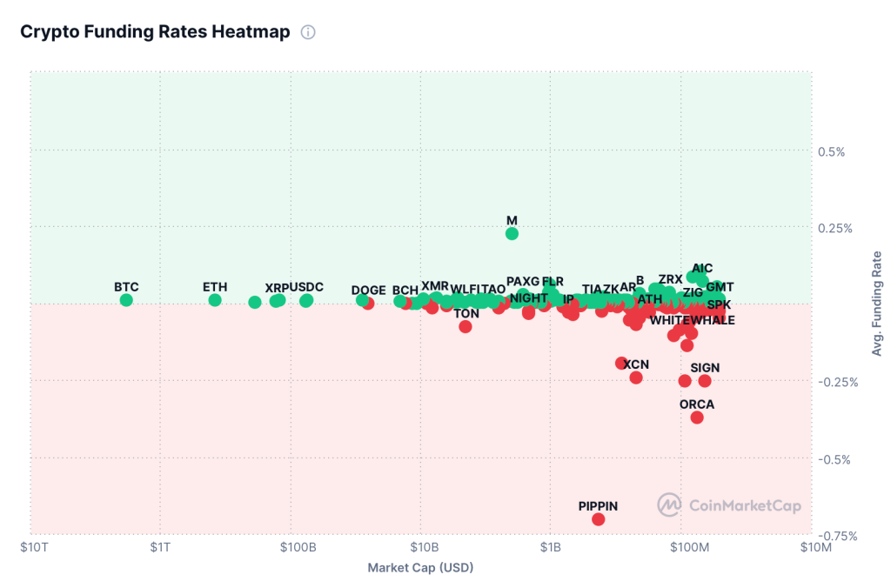The image size is (891, 588).
Task: Select the PIPPIN red marker near the bottom
Action: coord(598,519)
